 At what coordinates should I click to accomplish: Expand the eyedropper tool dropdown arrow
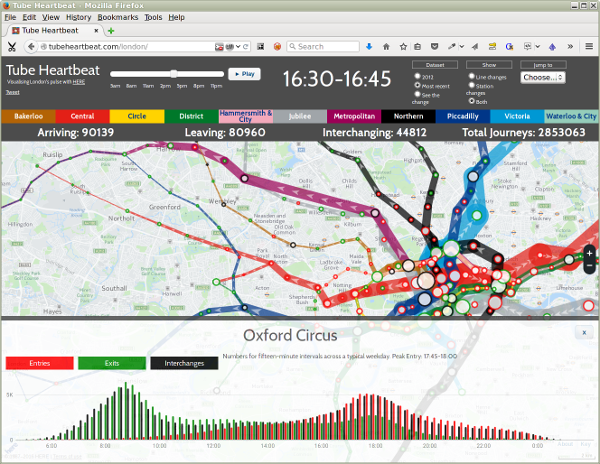tap(462, 47)
